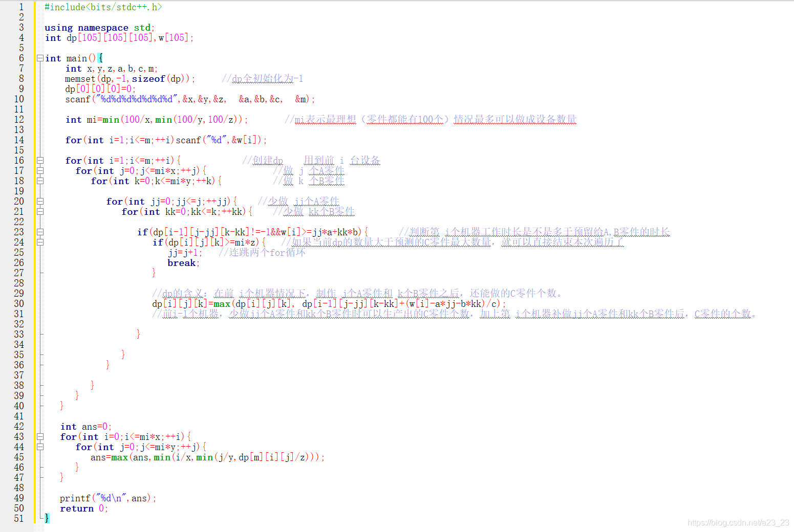Click the comment explaining mi on line 12
The image size is (794, 532).
431,120
